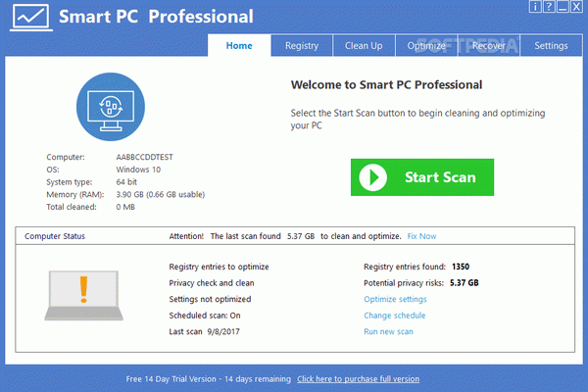Click the blue circular computer scan icon
The height and width of the screenshot is (392, 588).
[111, 107]
